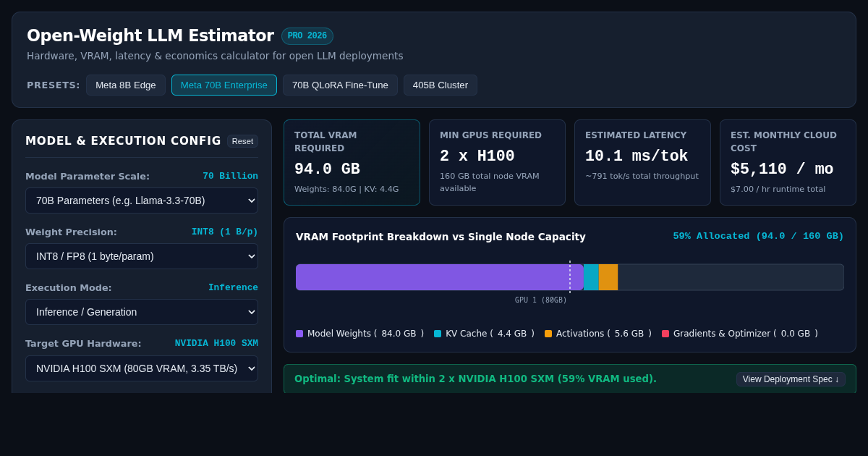Click the 'PRESETS:' label
Viewport: 868px width, 456px height.
pos(54,85)
